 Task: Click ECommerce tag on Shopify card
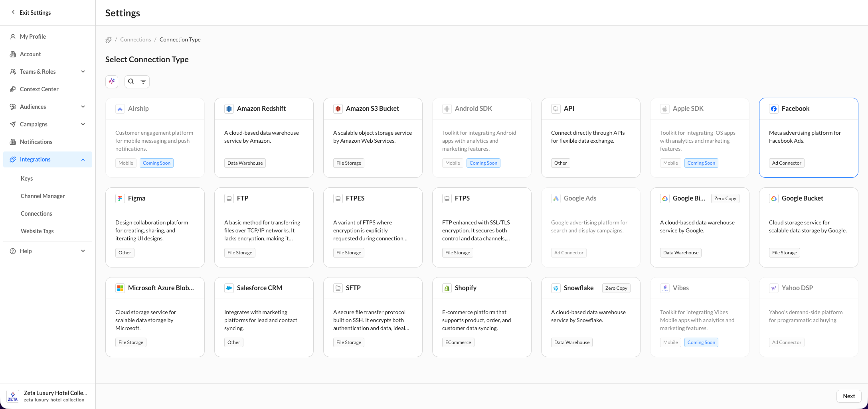coord(458,342)
